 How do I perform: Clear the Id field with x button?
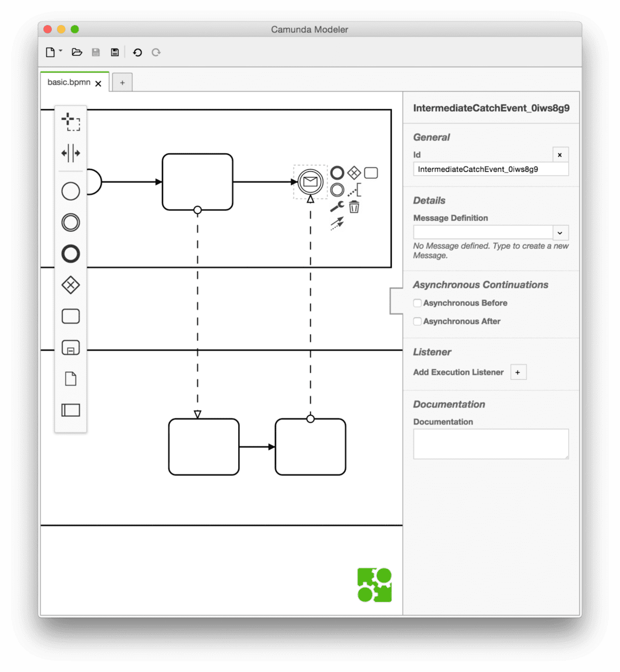tap(560, 155)
